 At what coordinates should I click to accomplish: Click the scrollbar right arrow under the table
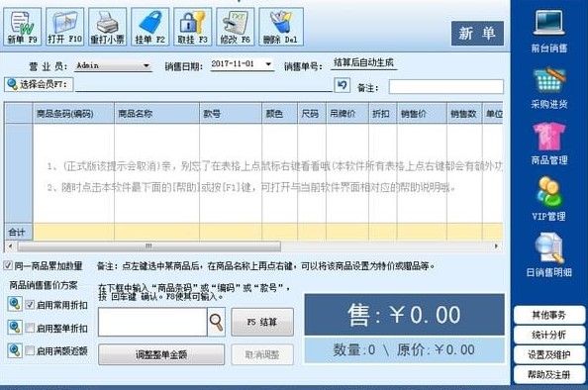click(496, 246)
